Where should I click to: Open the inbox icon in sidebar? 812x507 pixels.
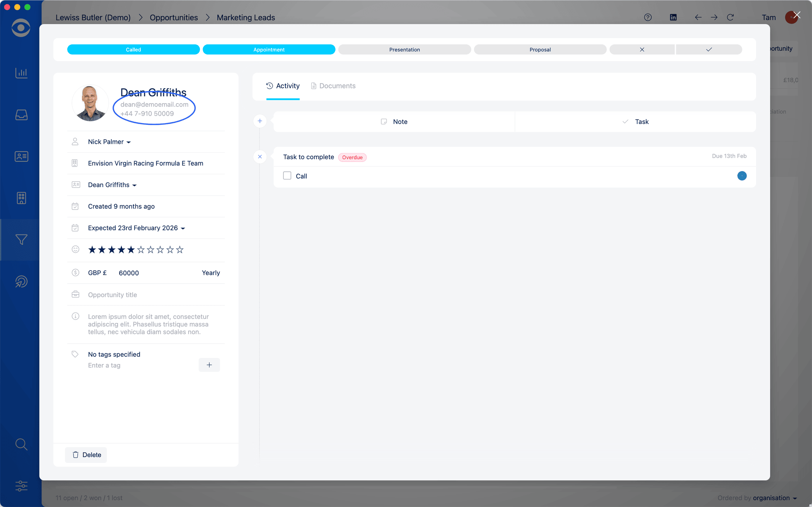pyautogui.click(x=21, y=115)
